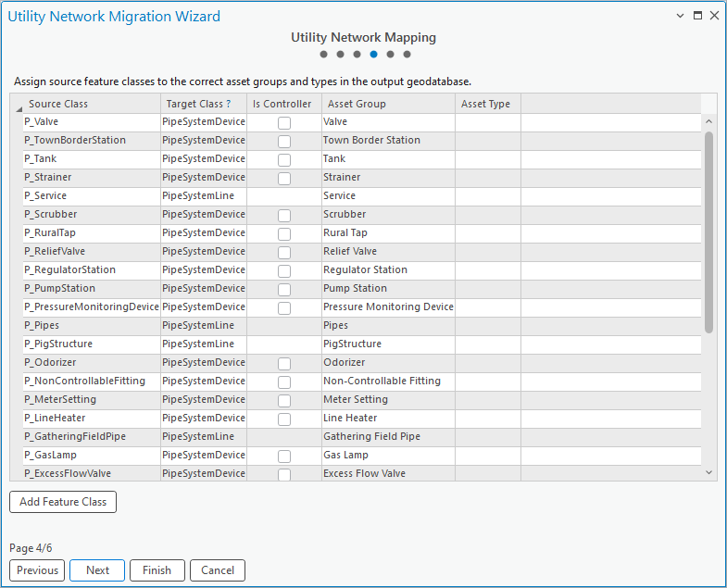Enable Is Controller for P_Tank
This screenshot has width=727, height=588.
point(284,160)
